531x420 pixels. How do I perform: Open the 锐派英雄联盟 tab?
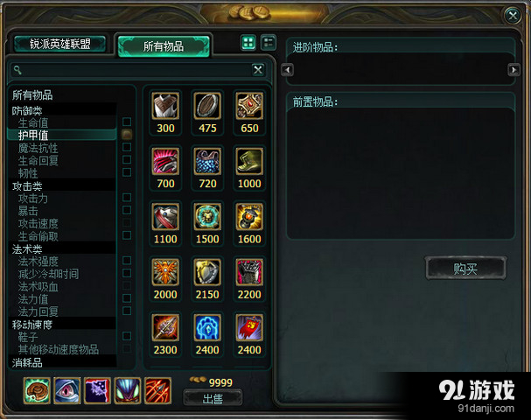(x=60, y=44)
